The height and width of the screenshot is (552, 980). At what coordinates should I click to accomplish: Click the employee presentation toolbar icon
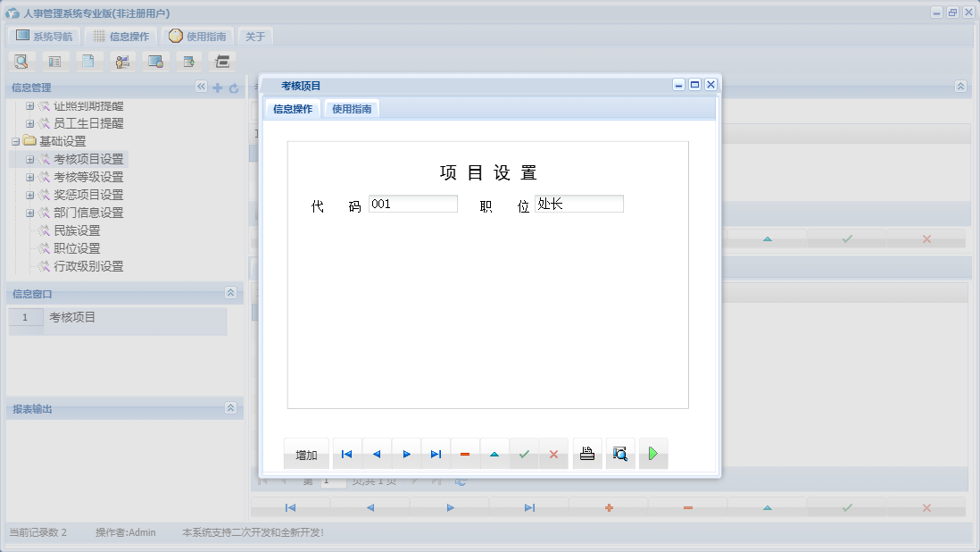[x=122, y=61]
